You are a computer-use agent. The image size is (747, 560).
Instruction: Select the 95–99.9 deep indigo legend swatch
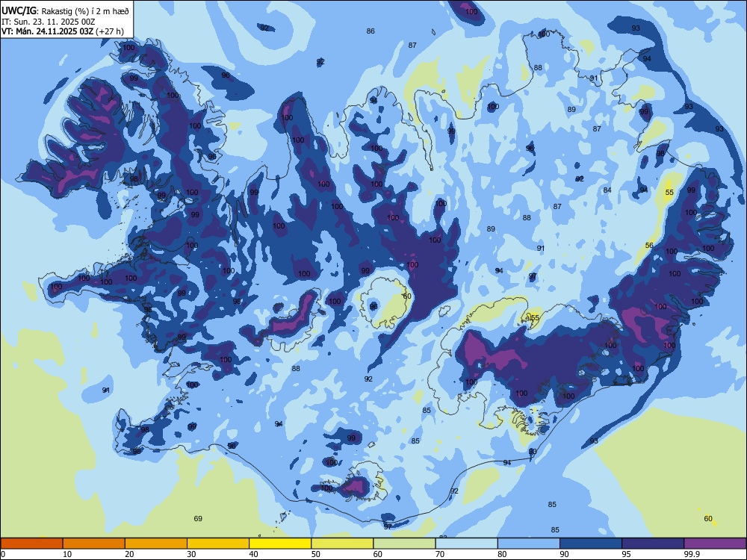(x=653, y=544)
